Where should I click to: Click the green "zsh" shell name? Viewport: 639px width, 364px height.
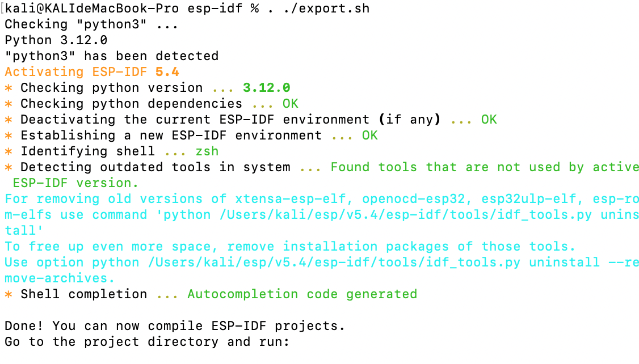[x=207, y=151]
